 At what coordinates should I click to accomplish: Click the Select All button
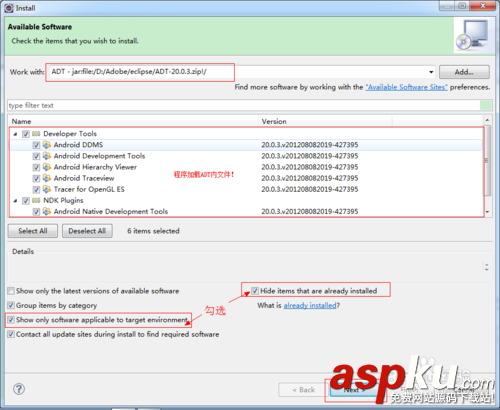pyautogui.click(x=33, y=231)
